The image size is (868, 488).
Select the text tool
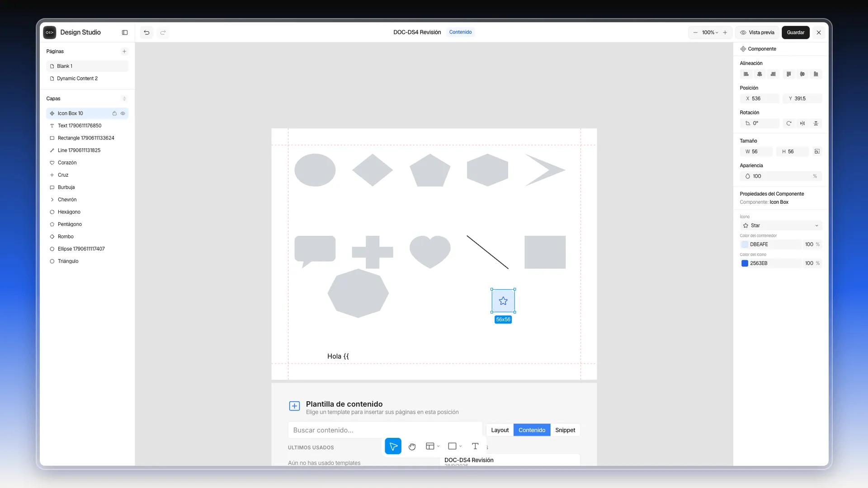pyautogui.click(x=475, y=446)
